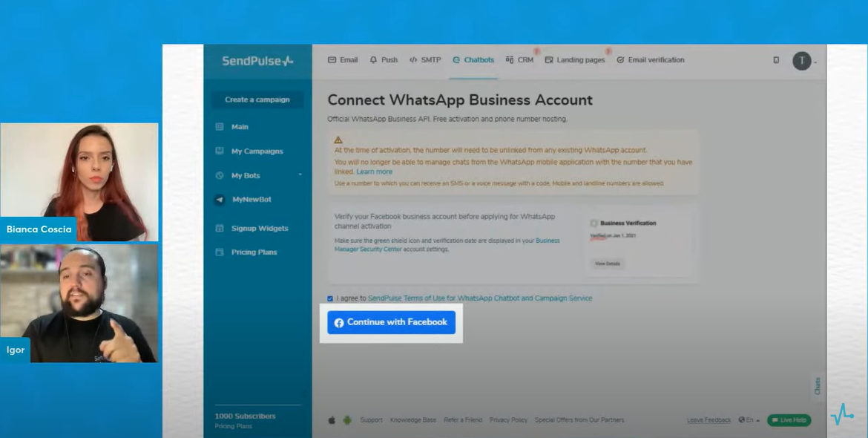Click the 1000 Subscribers label

[x=246, y=416]
